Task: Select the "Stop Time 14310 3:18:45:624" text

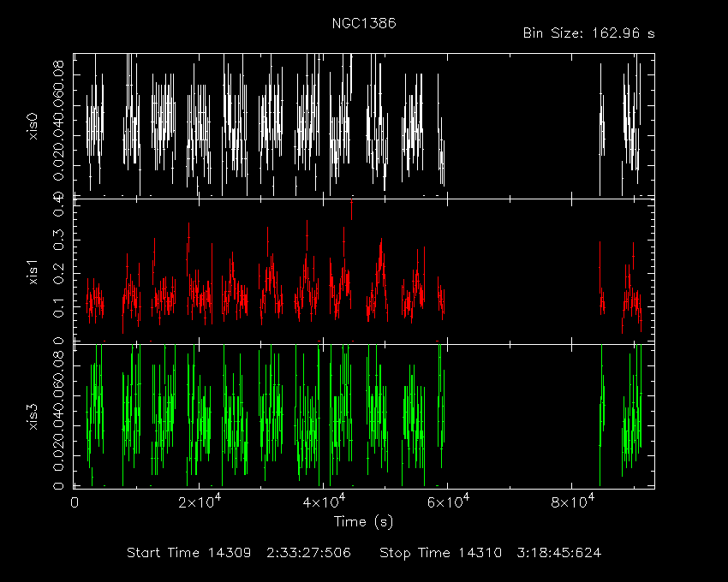Action: click(490, 553)
